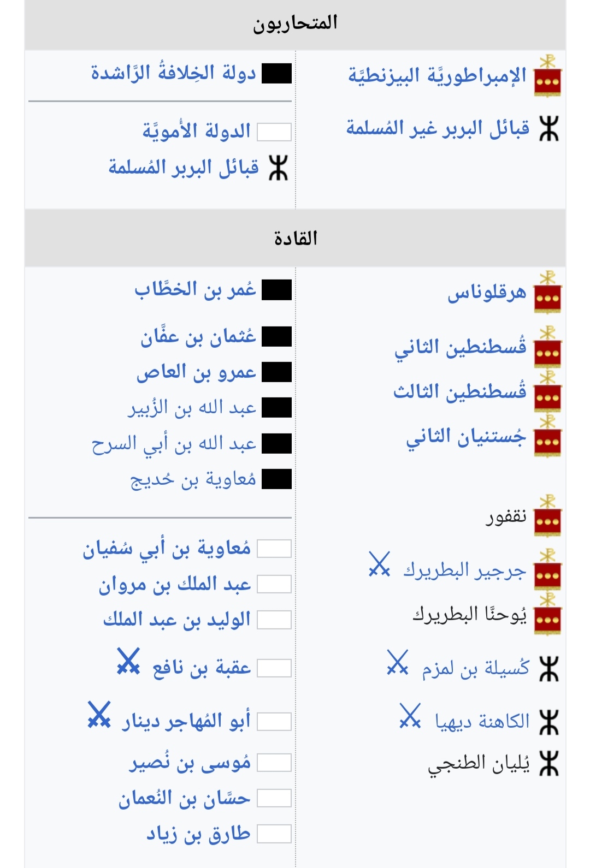Viewport: 590px width, 868px height.
Task: Open the عُمر بن الخطَّاب link
Action: (x=195, y=289)
